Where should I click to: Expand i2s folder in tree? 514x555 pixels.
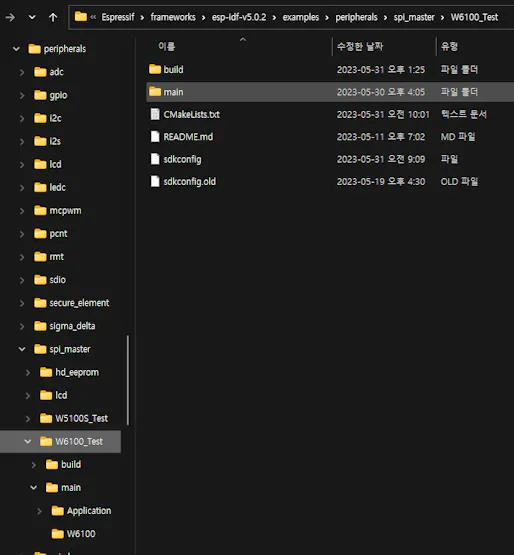(x=22, y=142)
